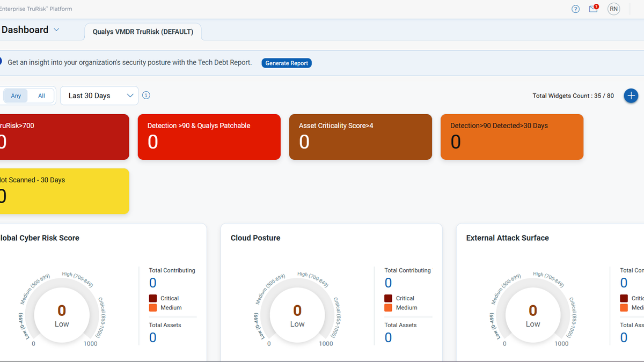The image size is (644, 362).
Task: Click Total Assets count under Cloud Posture
Action: [x=388, y=337]
